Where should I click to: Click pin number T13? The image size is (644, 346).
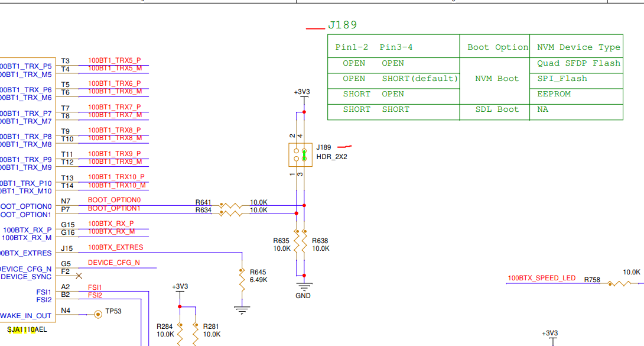67,178
